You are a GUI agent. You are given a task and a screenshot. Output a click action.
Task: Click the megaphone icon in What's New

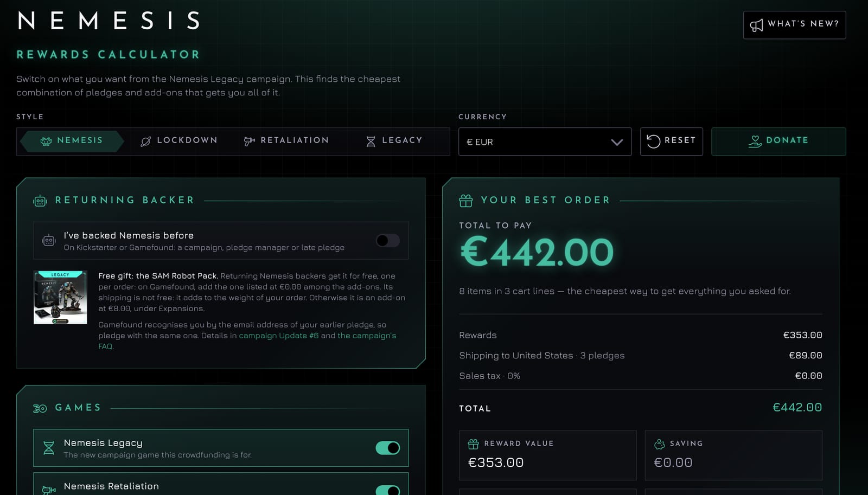pyautogui.click(x=756, y=25)
